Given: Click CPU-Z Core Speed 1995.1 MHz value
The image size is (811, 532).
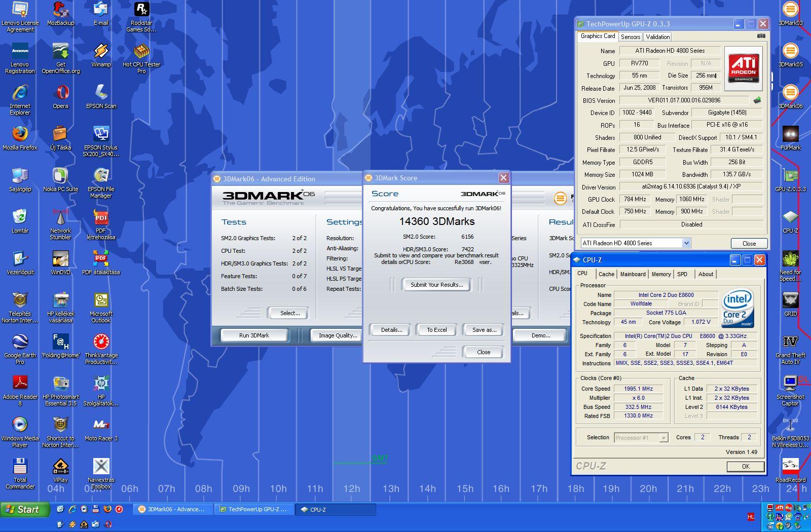Looking at the screenshot, I should pyautogui.click(x=638, y=389).
